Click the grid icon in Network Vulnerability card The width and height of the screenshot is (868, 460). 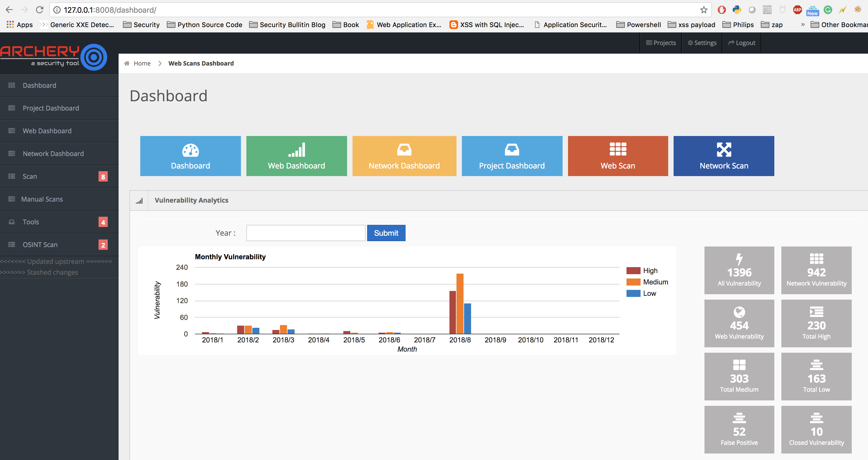(817, 259)
